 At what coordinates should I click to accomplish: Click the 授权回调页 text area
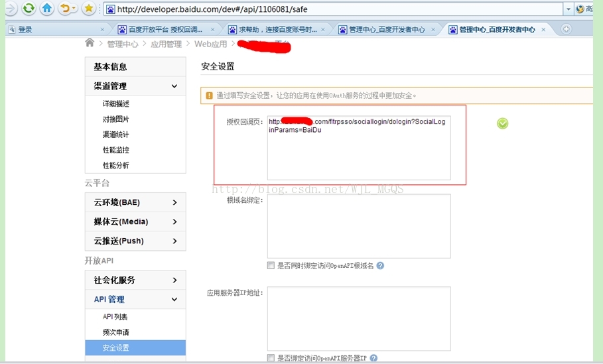click(359, 148)
